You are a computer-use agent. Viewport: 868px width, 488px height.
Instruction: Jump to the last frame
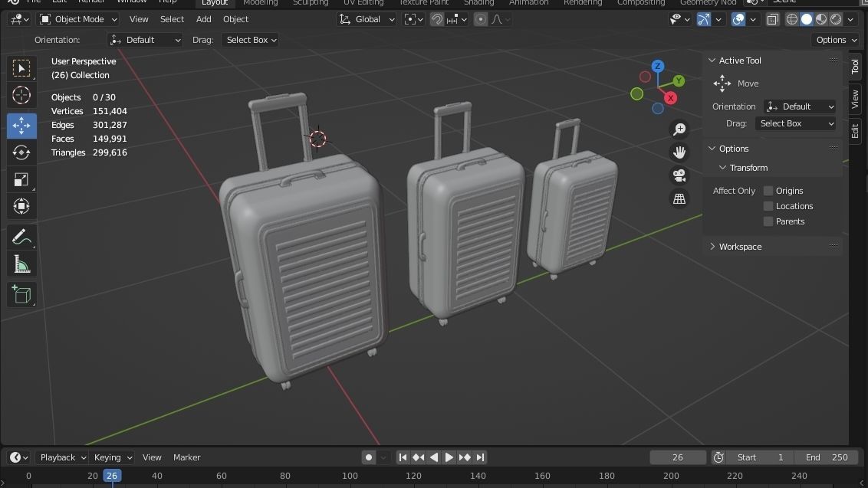(x=480, y=457)
